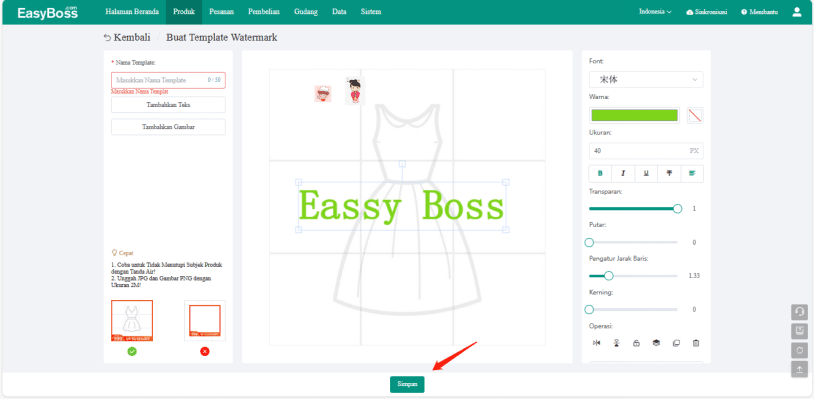Click the top rotation handle of text box

pos(402,164)
